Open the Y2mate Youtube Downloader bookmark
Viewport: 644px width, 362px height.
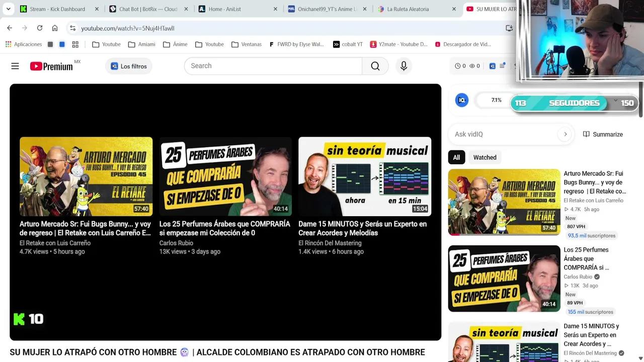tap(398, 44)
